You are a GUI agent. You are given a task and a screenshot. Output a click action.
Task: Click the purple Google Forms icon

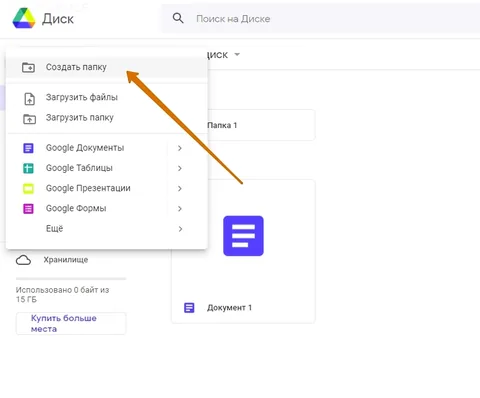pyautogui.click(x=28, y=209)
